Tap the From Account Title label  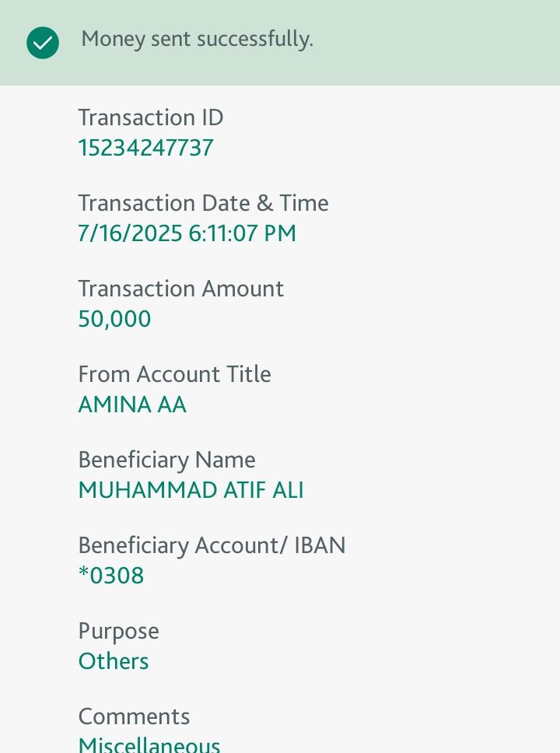coord(174,374)
